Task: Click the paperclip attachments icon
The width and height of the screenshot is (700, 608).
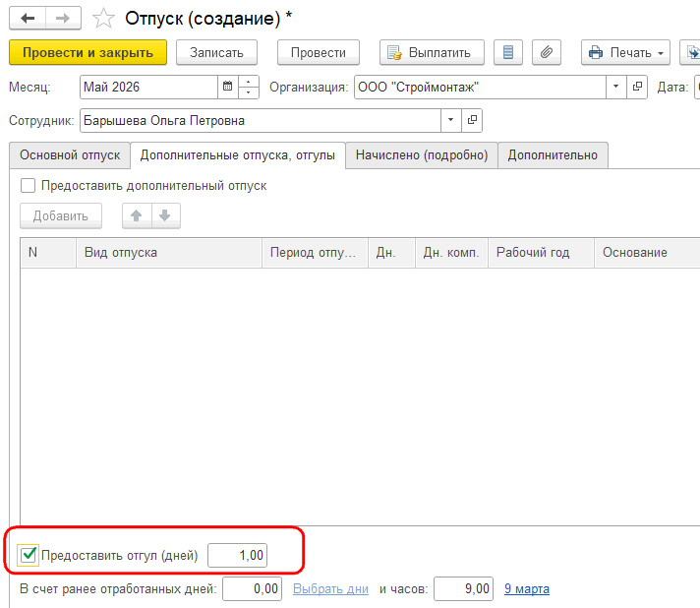Action: pos(547,53)
